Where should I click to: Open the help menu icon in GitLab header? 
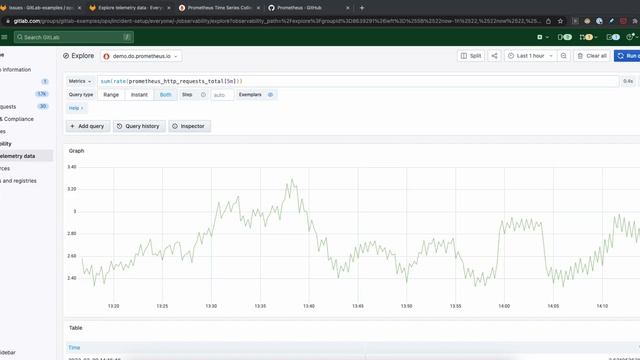coord(631,37)
